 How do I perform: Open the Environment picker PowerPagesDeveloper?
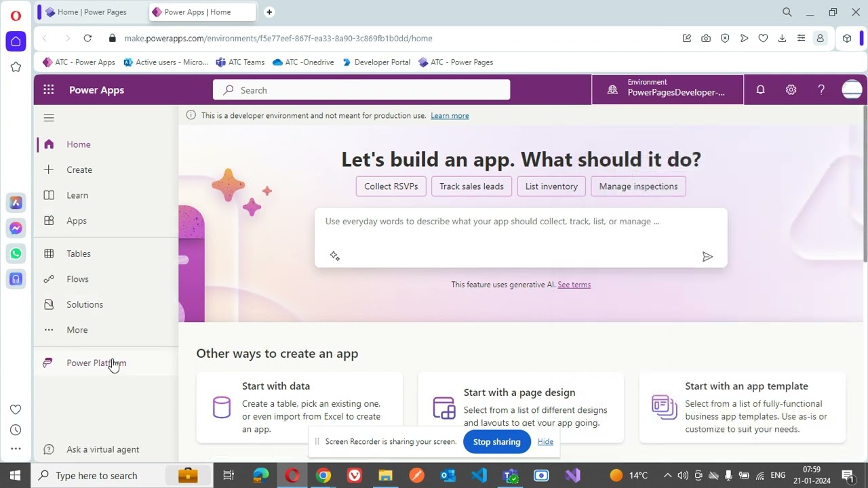tap(667, 89)
